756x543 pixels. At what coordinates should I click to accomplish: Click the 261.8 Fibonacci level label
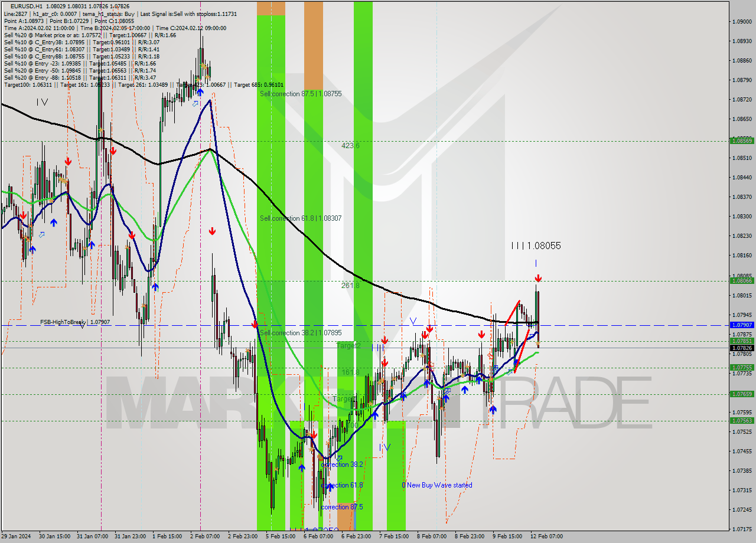pos(350,285)
